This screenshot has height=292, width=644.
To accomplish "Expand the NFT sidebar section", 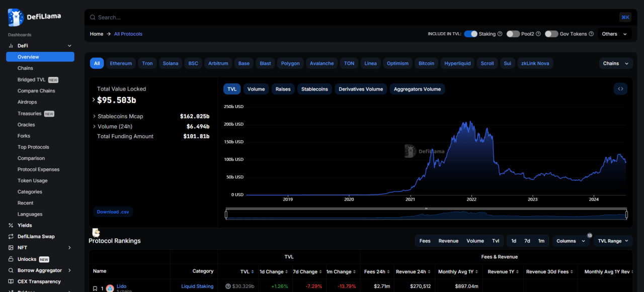I will tap(69, 248).
